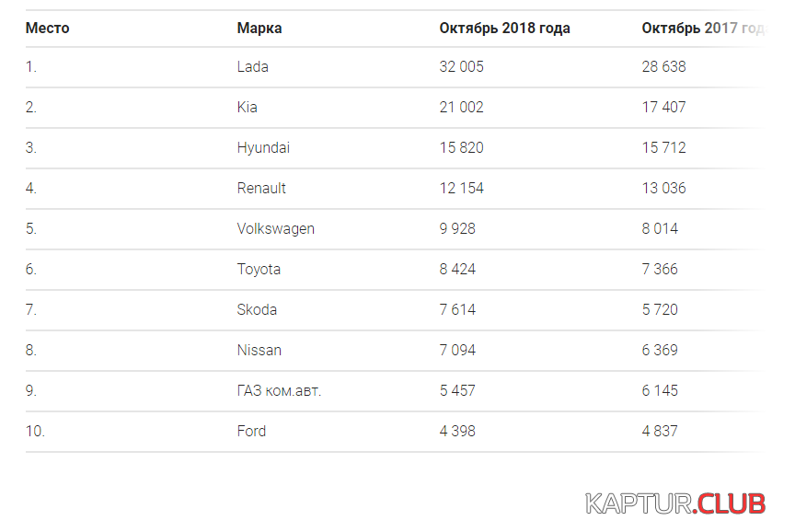The height and width of the screenshot is (532, 795).
Task: Select the Lada brand cell
Action: 252,66
